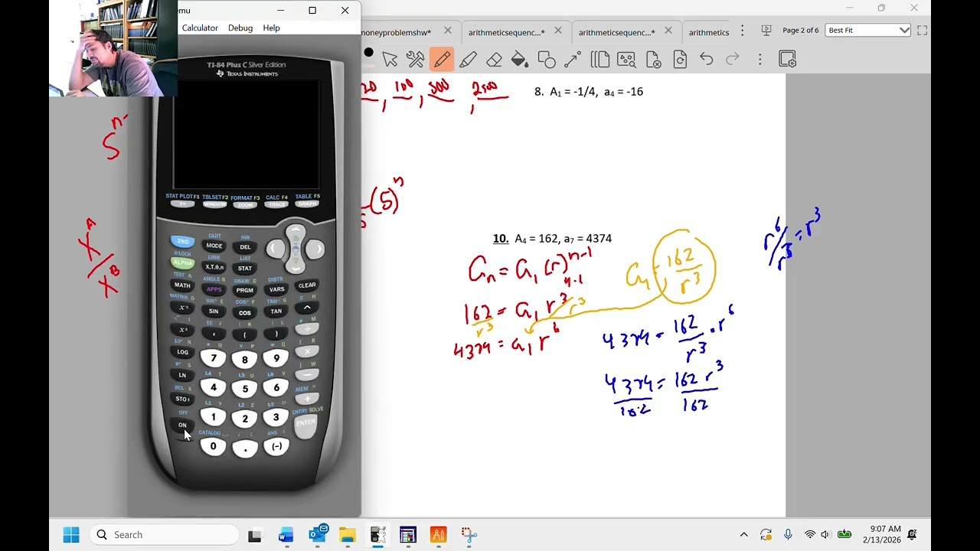The image size is (980, 551).
Task: Click the delete page icon
Action: pyautogui.click(x=653, y=59)
